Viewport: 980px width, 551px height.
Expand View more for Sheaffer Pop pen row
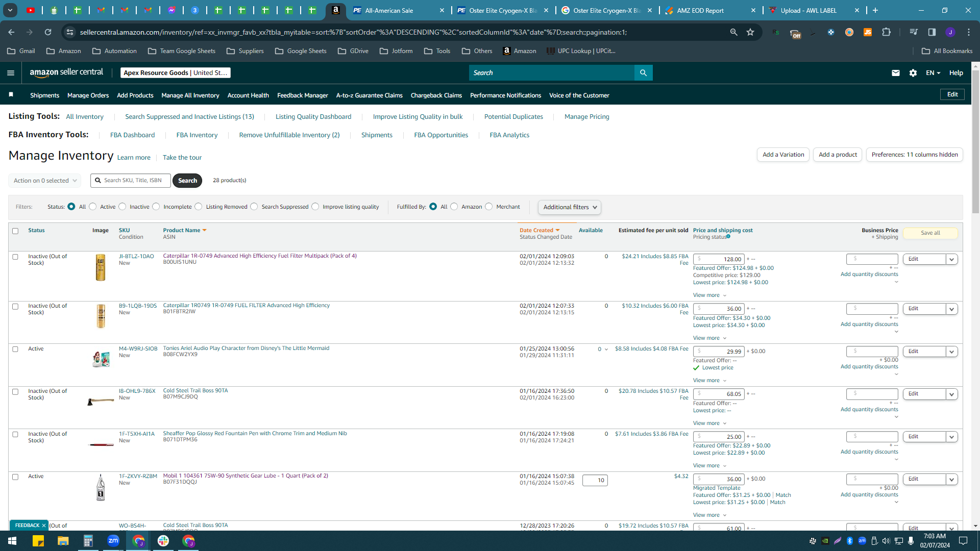pos(709,465)
